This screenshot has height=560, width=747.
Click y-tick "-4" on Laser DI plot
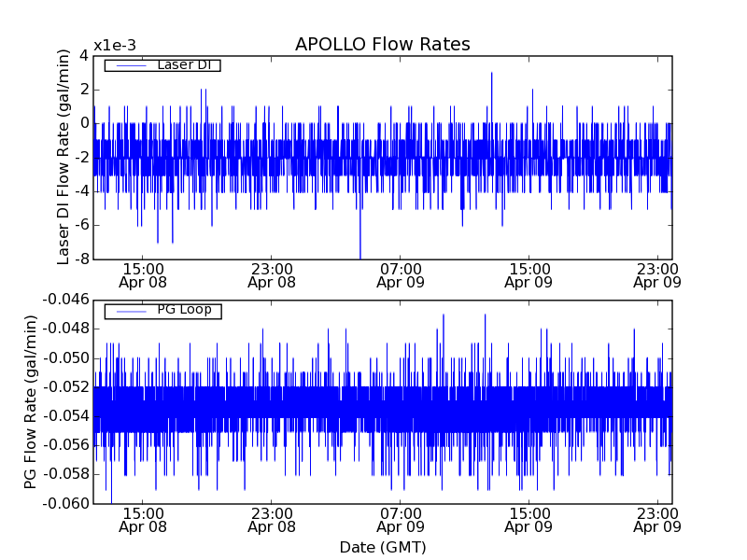coord(82,191)
